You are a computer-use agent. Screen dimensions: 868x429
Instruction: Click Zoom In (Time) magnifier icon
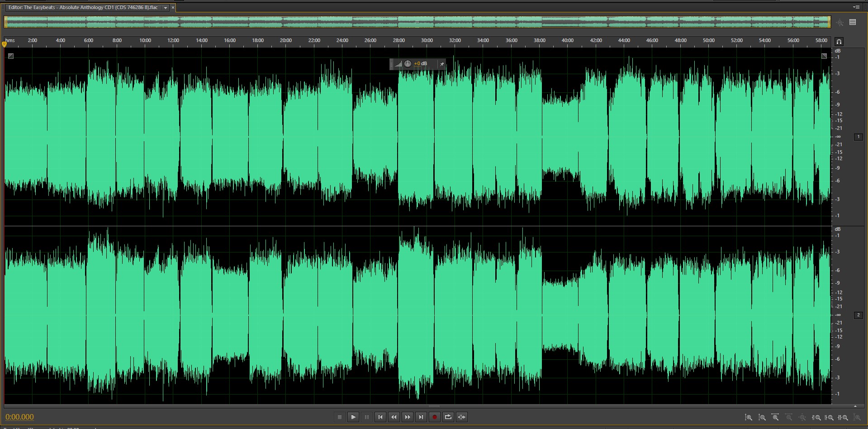(x=775, y=417)
